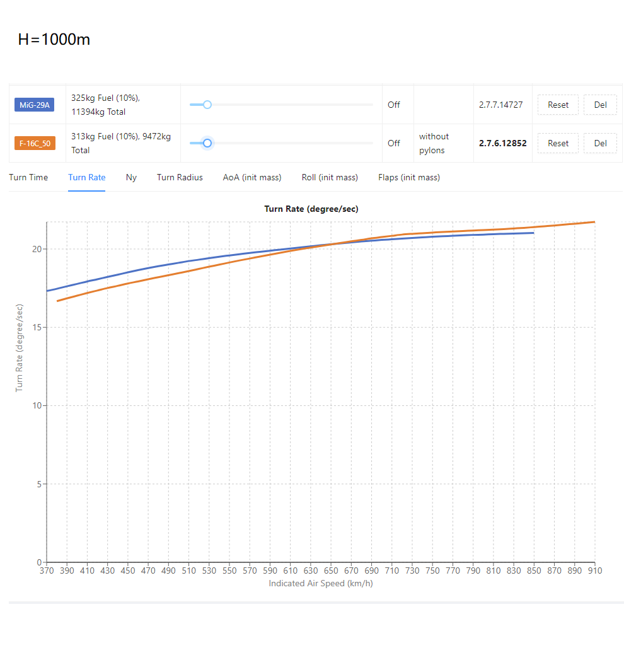Toggle the Off setting for F-16C_50
The width and height of the screenshot is (624, 672).
[393, 144]
